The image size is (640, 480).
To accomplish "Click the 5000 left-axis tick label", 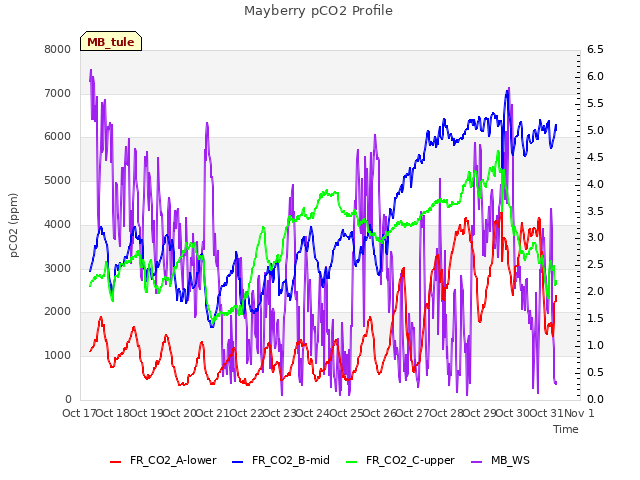I will point(58,180).
